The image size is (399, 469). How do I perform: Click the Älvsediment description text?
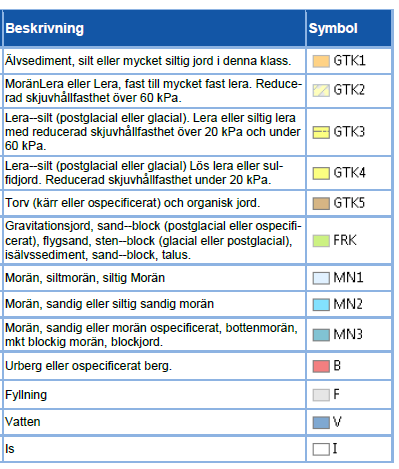(148, 61)
